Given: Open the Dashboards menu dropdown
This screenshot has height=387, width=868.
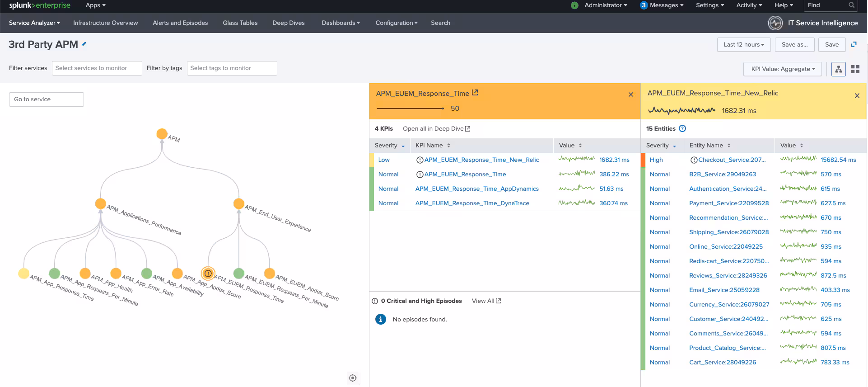Looking at the screenshot, I should 341,23.
